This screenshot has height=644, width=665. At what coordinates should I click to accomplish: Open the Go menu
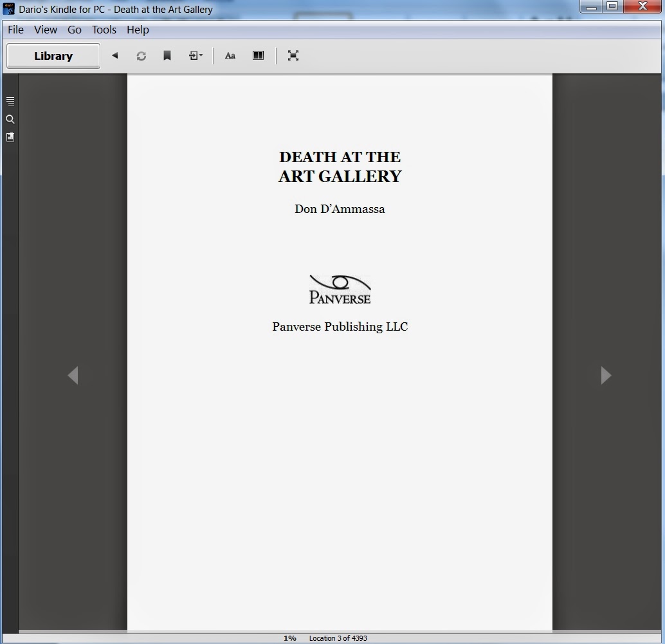75,30
